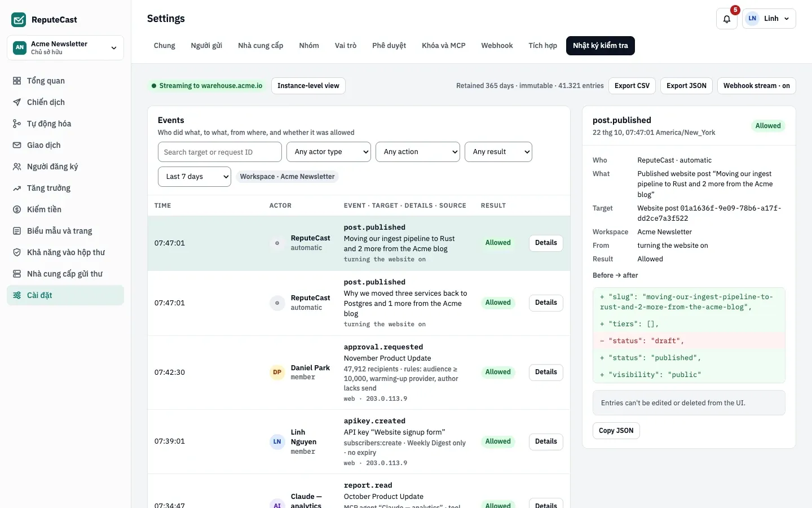Image resolution: width=812 pixels, height=508 pixels.
Task: Open the Khóa và MCP tab
Action: click(x=444, y=46)
